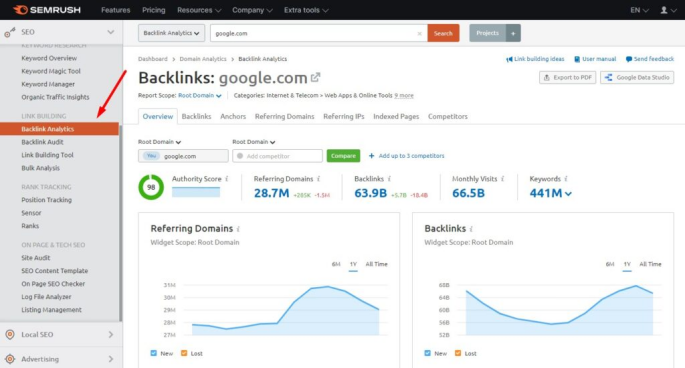Viewport: 685px width, 368px height.
Task: Open external link icon beside google.com
Action: (x=315, y=78)
